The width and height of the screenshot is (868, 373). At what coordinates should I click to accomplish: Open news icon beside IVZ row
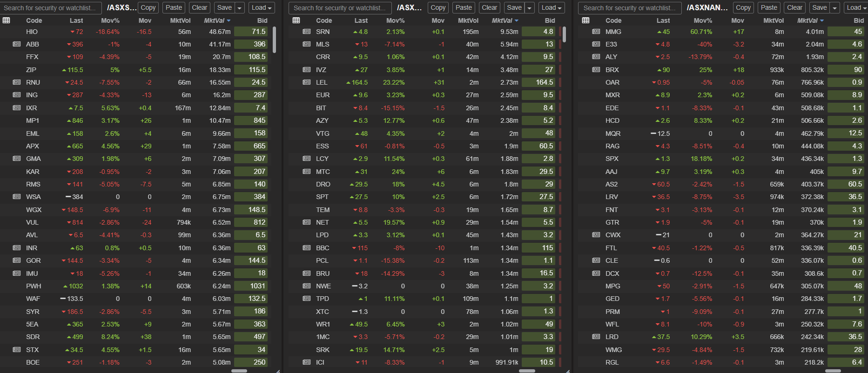(x=307, y=70)
